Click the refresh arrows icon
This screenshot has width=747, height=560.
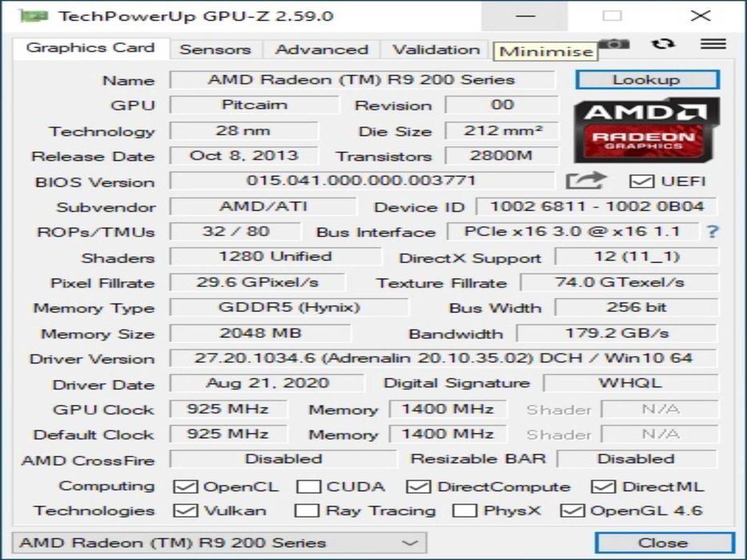coord(663,44)
